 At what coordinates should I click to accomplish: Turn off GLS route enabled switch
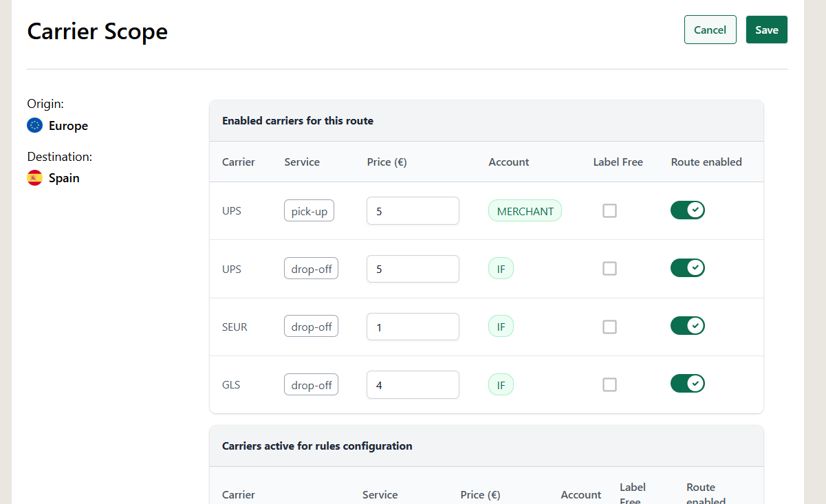(688, 384)
